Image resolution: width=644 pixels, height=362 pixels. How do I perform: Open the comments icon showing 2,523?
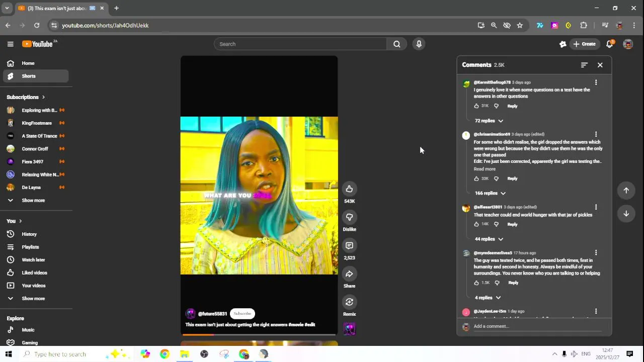pyautogui.click(x=349, y=245)
